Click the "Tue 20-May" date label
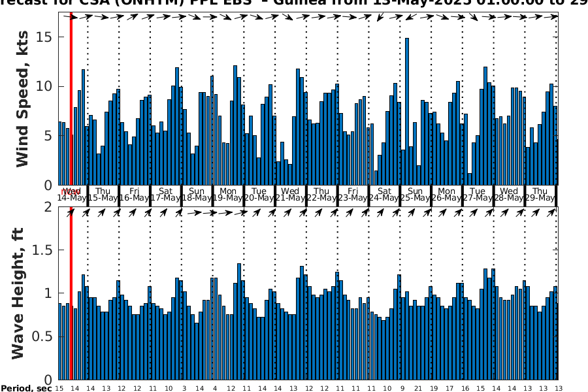Viewport: 588px width, 392px height. (259, 194)
